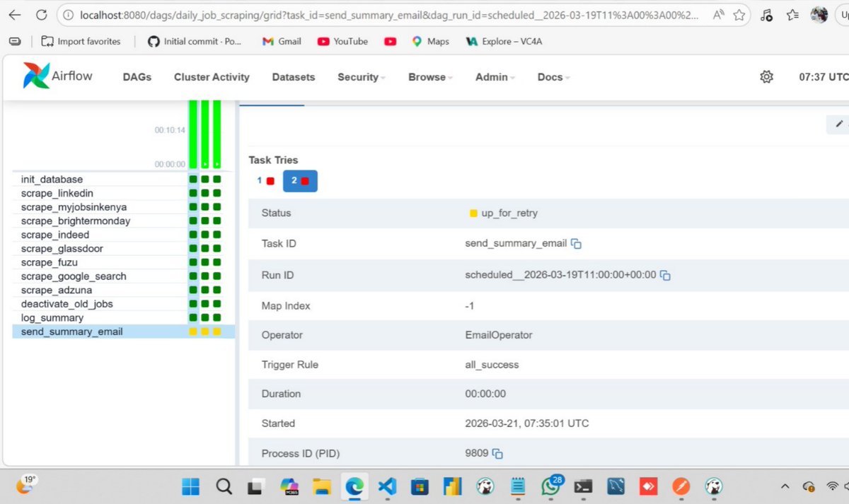Open the Datasets page
Image resolution: width=849 pixels, height=504 pixels.
[294, 77]
